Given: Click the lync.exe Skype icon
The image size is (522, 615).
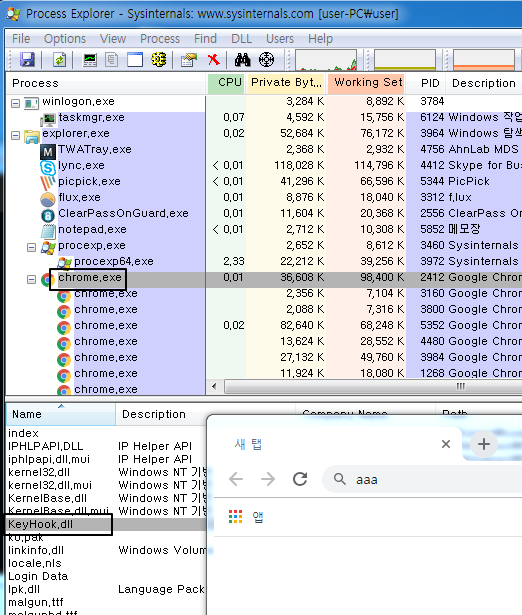Looking at the screenshot, I should [48, 167].
